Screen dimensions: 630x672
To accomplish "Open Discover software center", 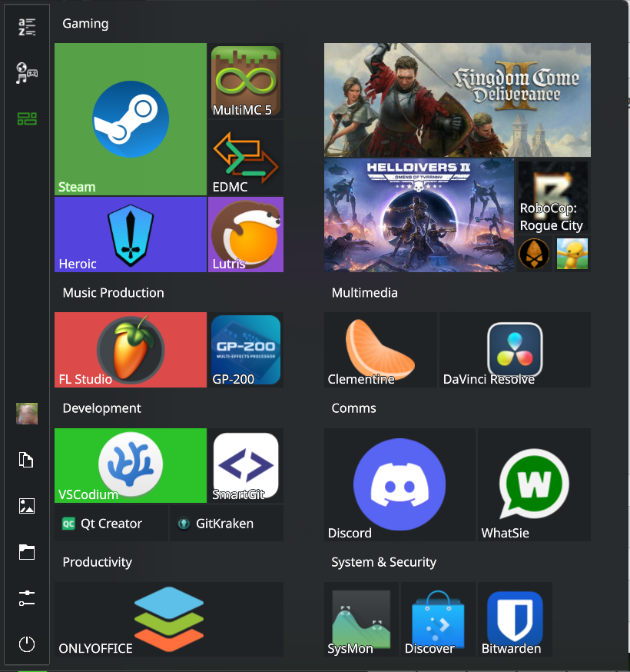I will point(438,619).
